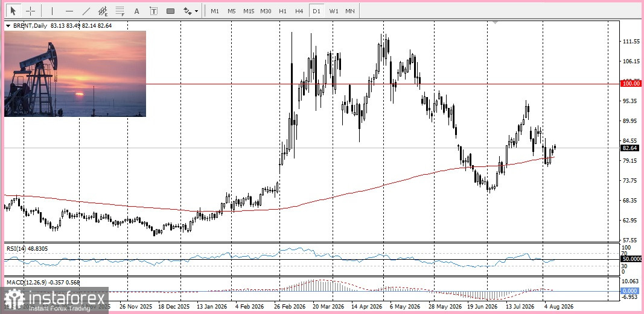The width and height of the screenshot is (644, 314).
Task: Switch to H4 timeframe
Action: (299, 11)
